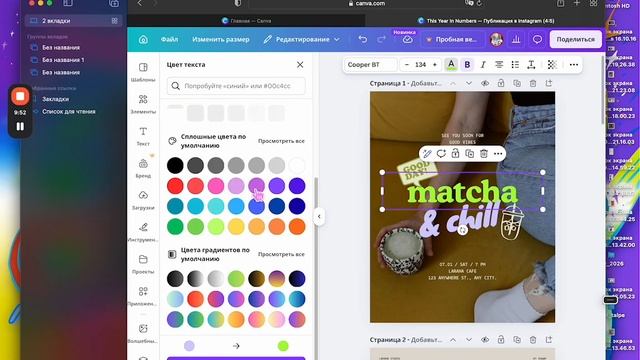The width and height of the screenshot is (640, 360).
Task: Toggle visibility of Page 2
Action: tap(485, 340)
